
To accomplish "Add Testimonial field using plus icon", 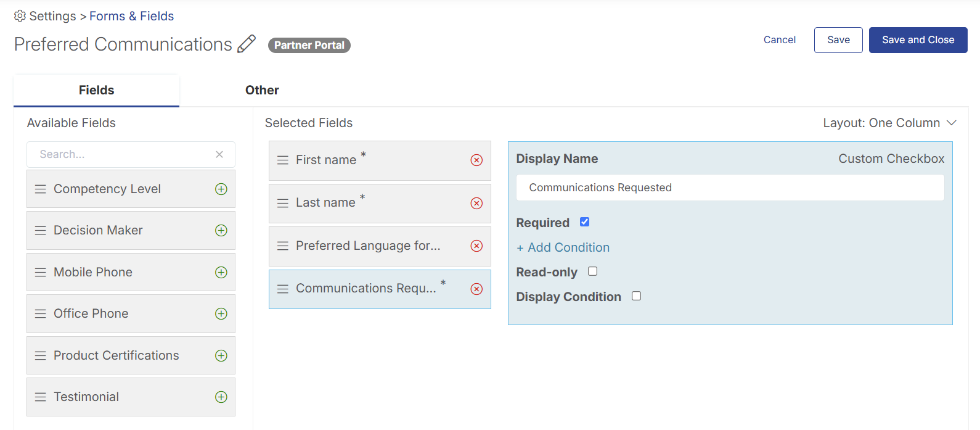I will click(x=221, y=397).
